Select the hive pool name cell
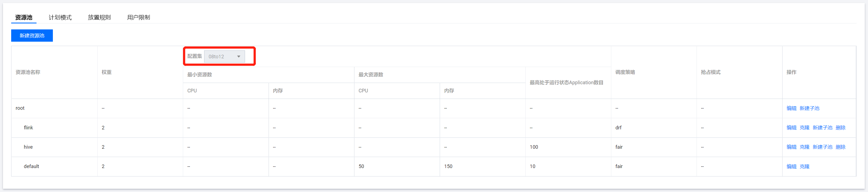Screen dimensions: 868x192 pyautogui.click(x=28, y=147)
